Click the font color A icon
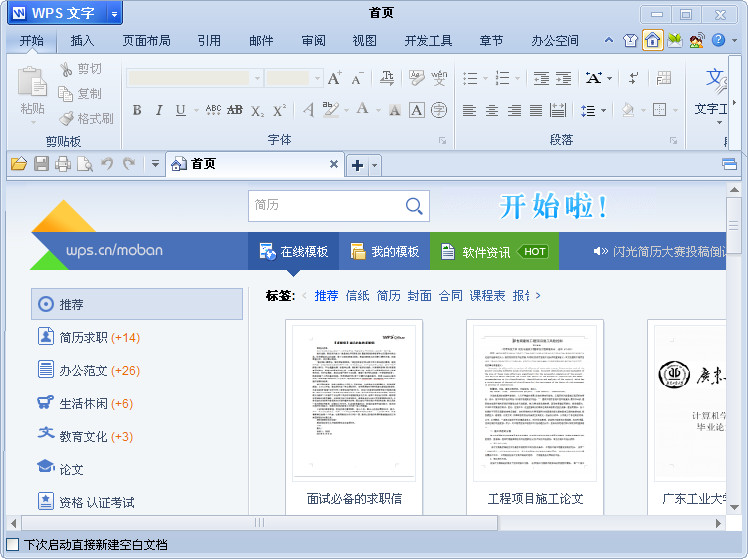The height and width of the screenshot is (559, 748). [x=363, y=109]
